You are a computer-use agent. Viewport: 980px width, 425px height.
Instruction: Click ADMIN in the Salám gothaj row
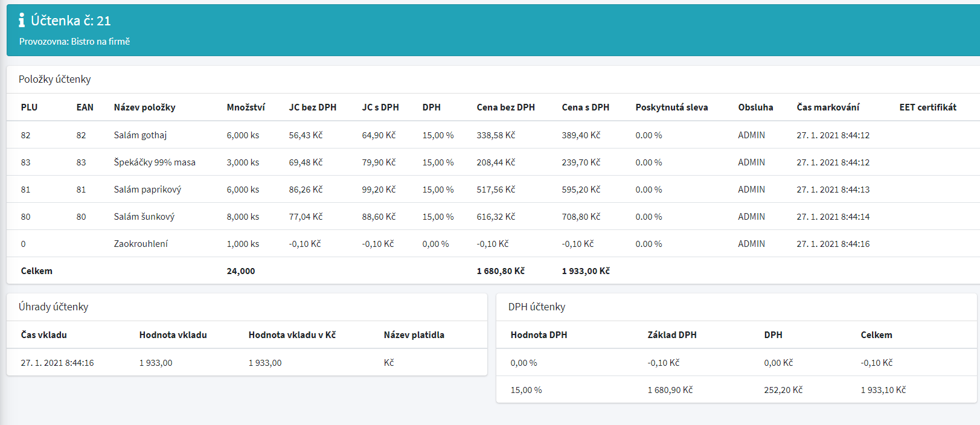click(x=751, y=135)
